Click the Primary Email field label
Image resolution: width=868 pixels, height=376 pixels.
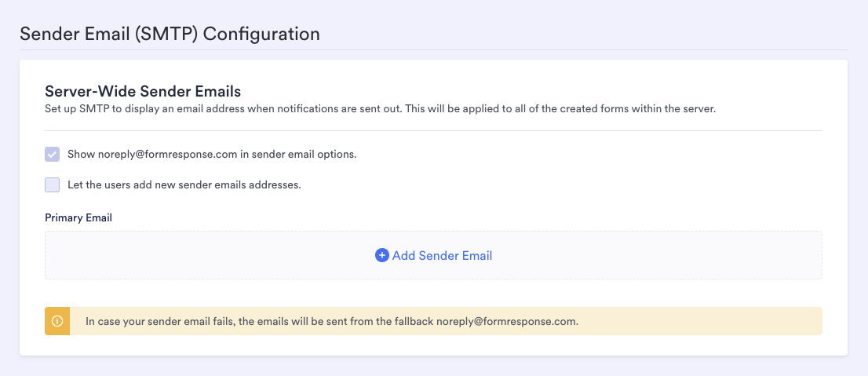pyautogui.click(x=78, y=217)
